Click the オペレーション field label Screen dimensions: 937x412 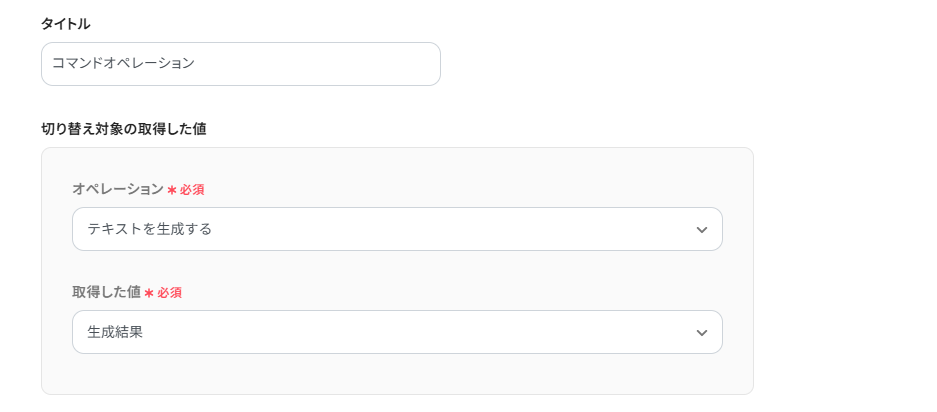pos(117,189)
